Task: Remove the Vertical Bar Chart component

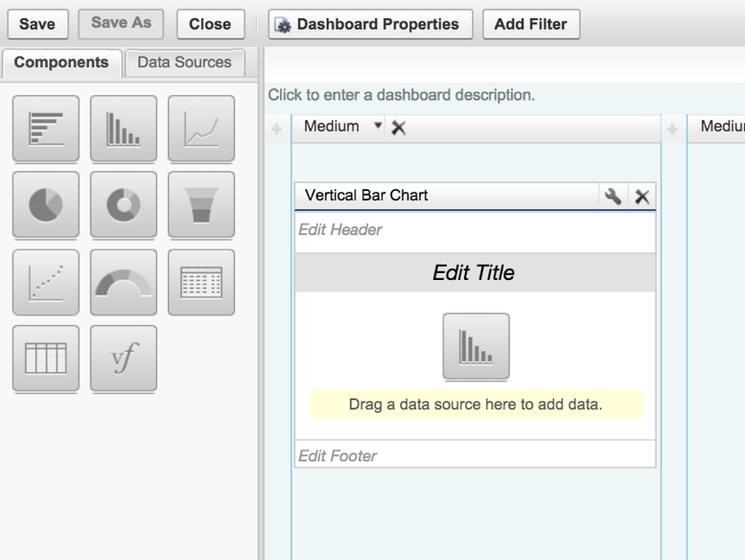Action: coord(642,197)
